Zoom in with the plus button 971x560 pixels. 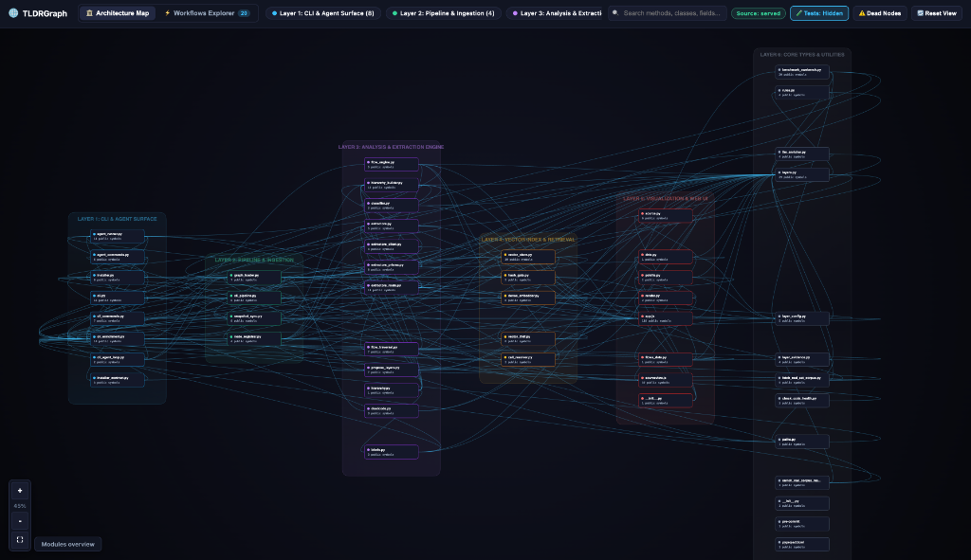[20, 491]
